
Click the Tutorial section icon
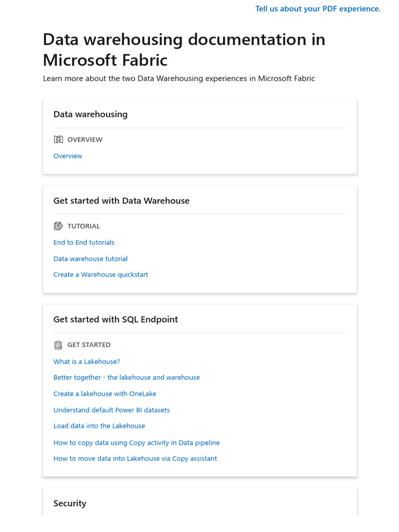point(58,226)
